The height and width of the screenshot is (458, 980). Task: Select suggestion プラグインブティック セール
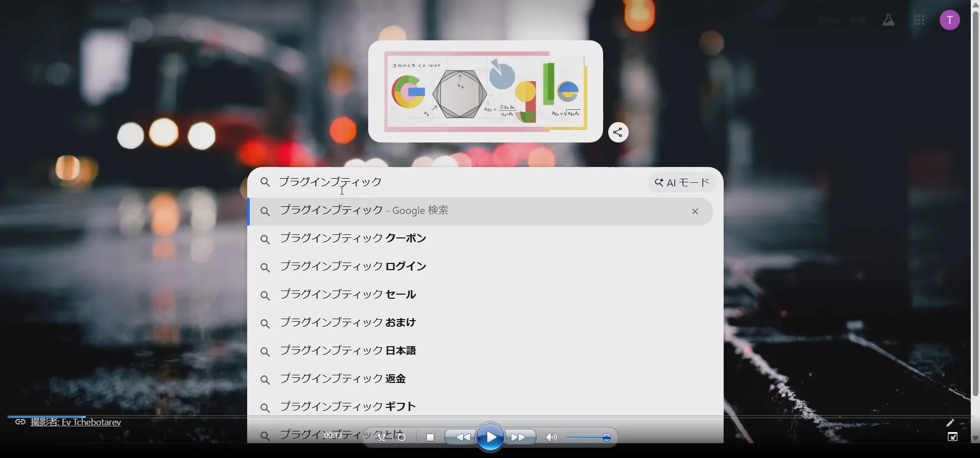point(481,295)
